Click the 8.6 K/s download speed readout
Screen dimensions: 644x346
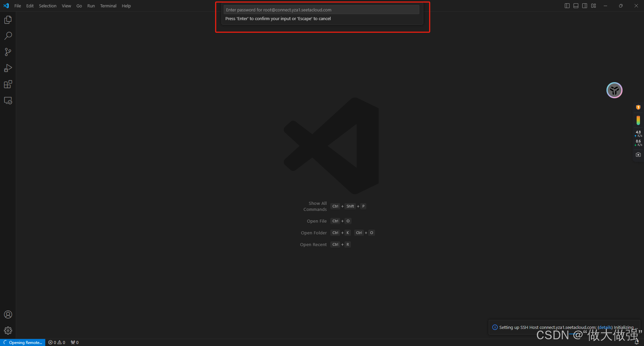(638, 143)
